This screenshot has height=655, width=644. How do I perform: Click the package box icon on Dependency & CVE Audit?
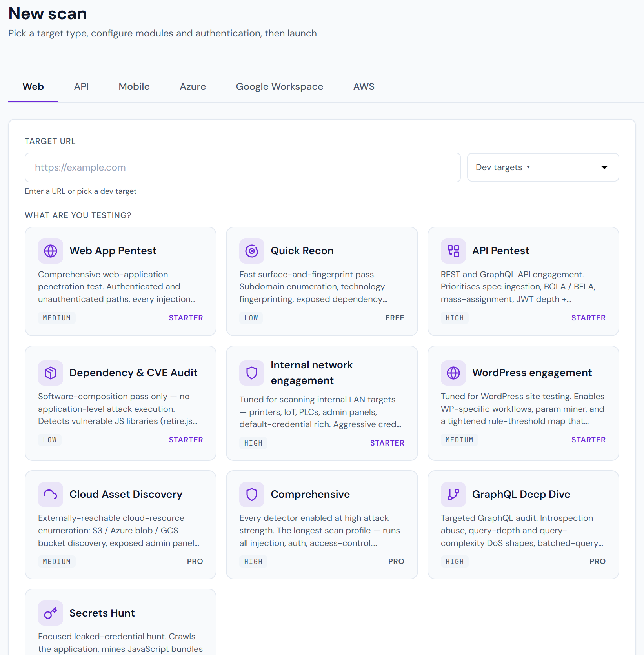(x=51, y=373)
